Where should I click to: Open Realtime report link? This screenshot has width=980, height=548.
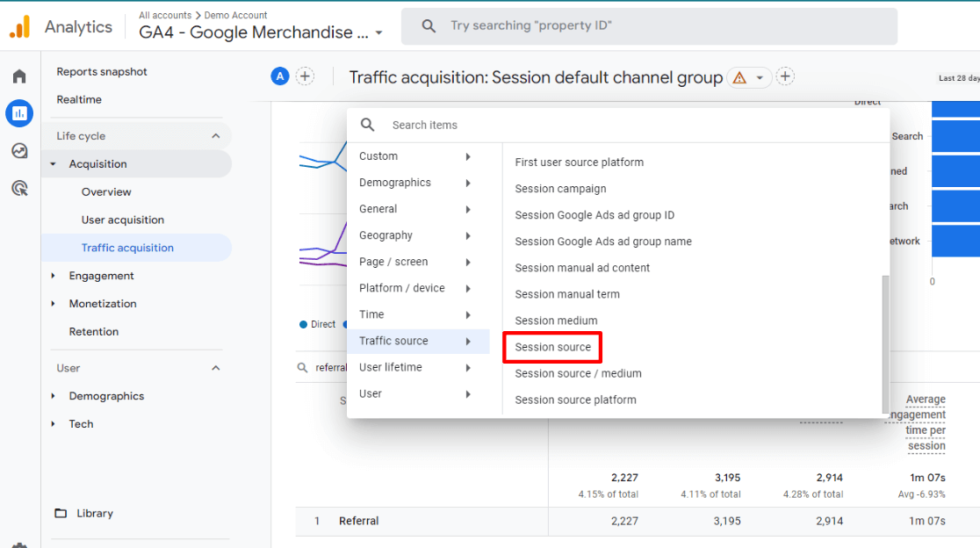pyautogui.click(x=79, y=99)
